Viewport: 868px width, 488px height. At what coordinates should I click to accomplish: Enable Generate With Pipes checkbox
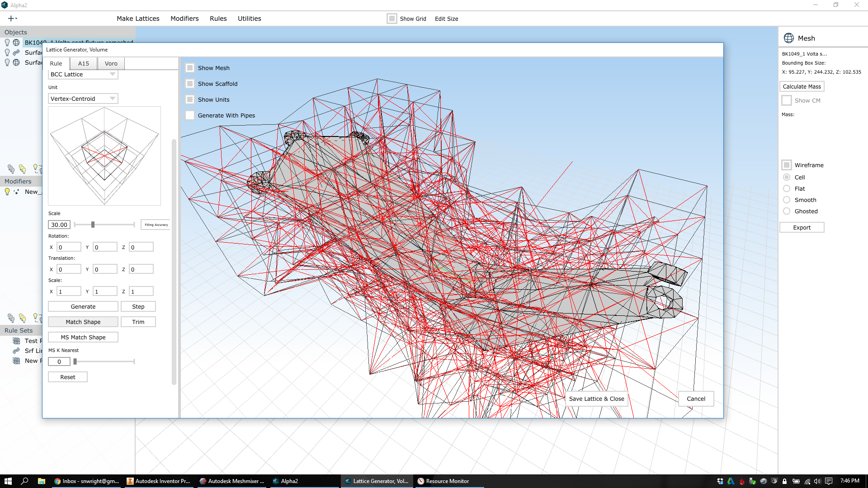tap(190, 115)
